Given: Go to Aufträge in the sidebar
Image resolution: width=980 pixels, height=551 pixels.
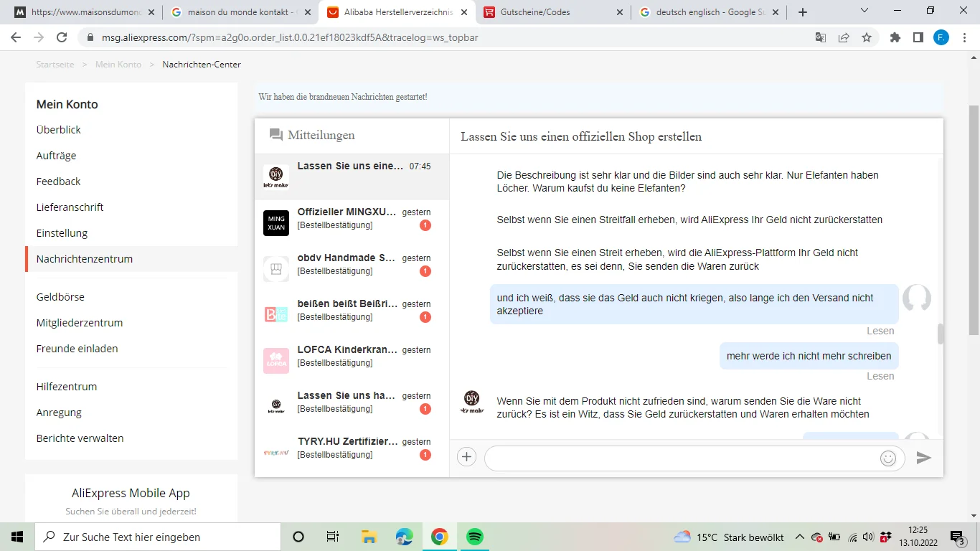Looking at the screenshot, I should click(56, 156).
